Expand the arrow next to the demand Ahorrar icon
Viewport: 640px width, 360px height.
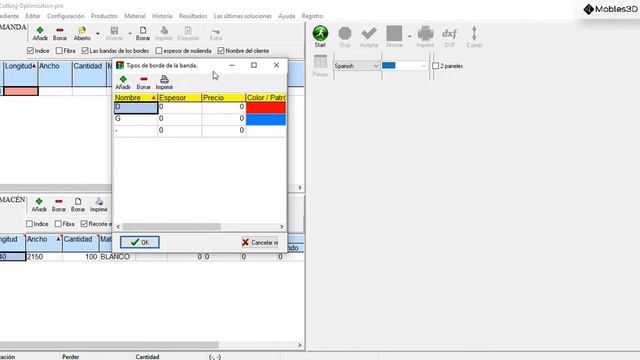click(x=130, y=34)
